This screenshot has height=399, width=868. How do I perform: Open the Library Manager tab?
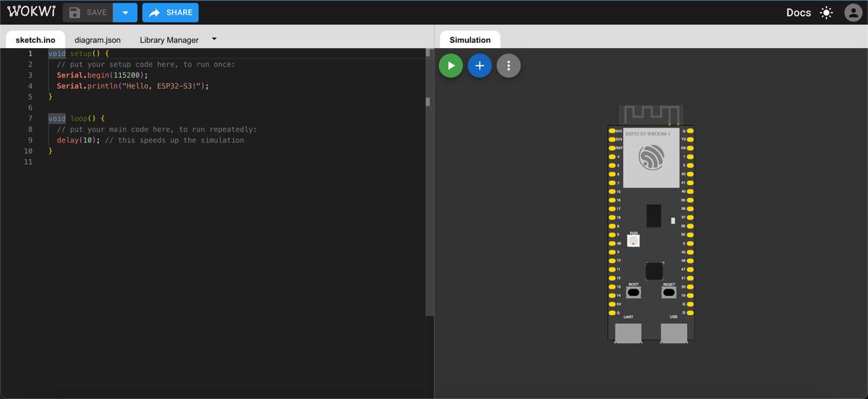pyautogui.click(x=169, y=40)
